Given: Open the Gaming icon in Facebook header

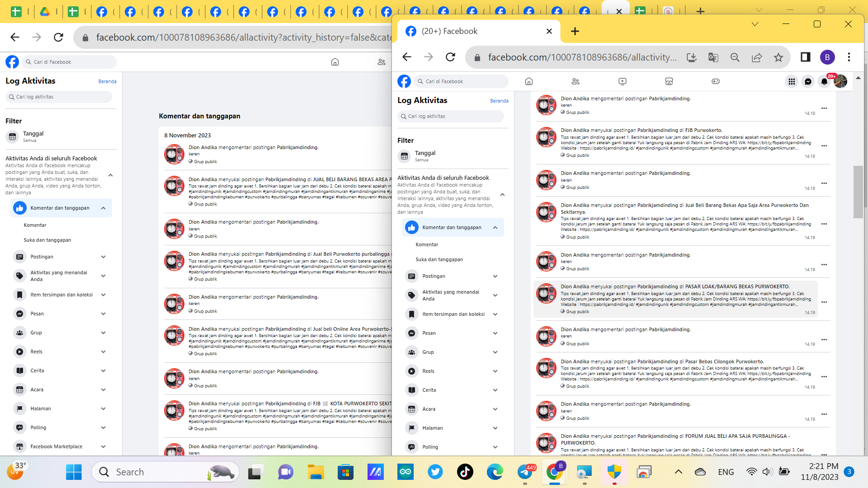Looking at the screenshot, I should (x=716, y=81).
